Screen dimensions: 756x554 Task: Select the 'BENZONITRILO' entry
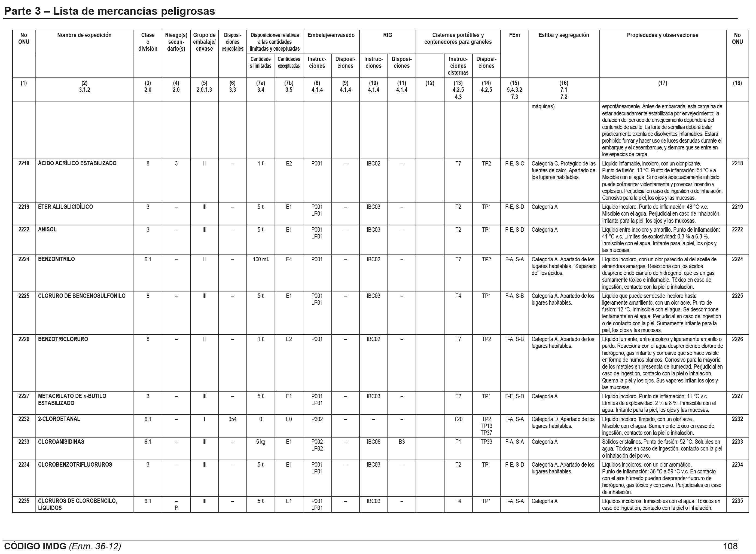(56, 259)
